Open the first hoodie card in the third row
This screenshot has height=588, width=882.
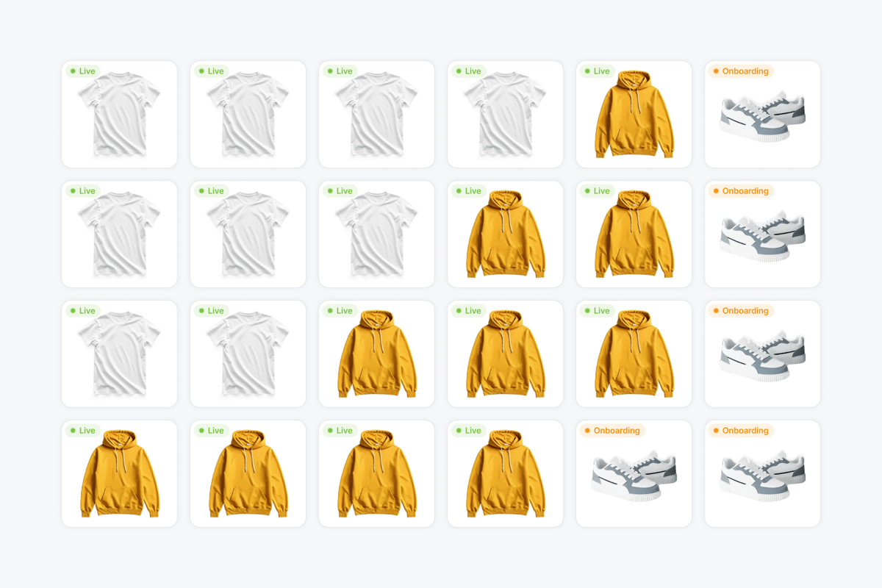[x=376, y=354]
